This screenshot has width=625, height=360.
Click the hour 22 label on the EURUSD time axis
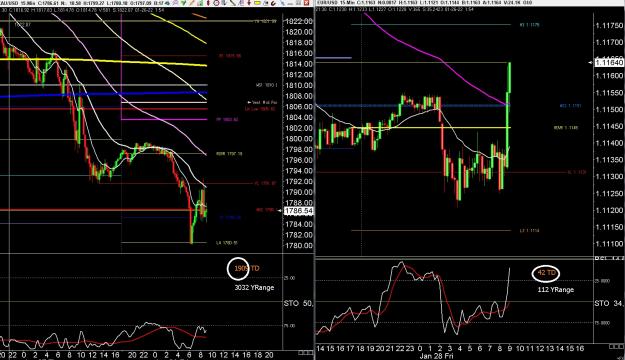(x=400, y=348)
